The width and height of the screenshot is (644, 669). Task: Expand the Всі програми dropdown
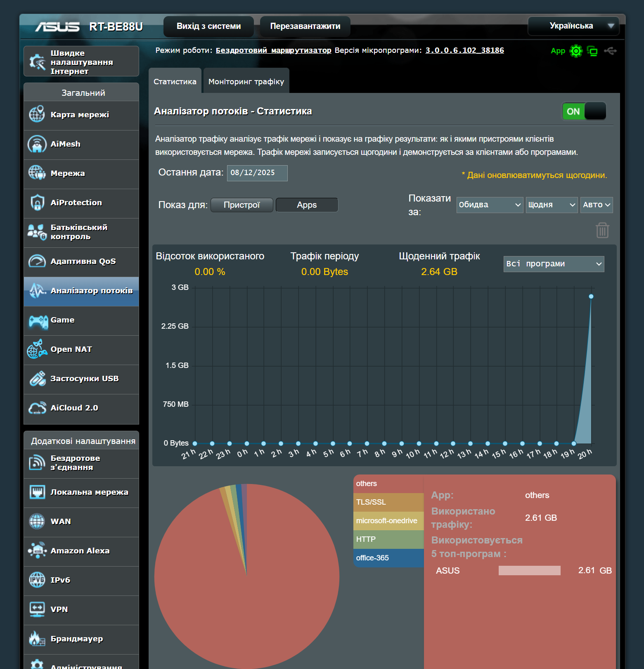pos(554,264)
